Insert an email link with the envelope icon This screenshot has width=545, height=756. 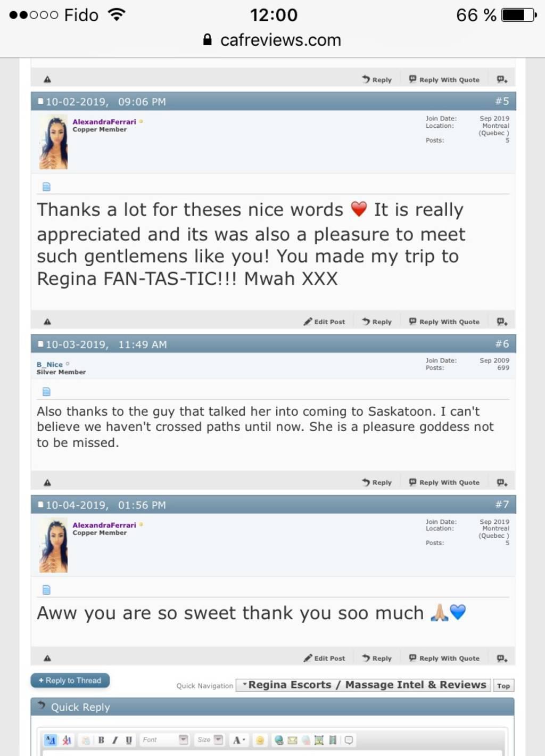[x=292, y=740]
